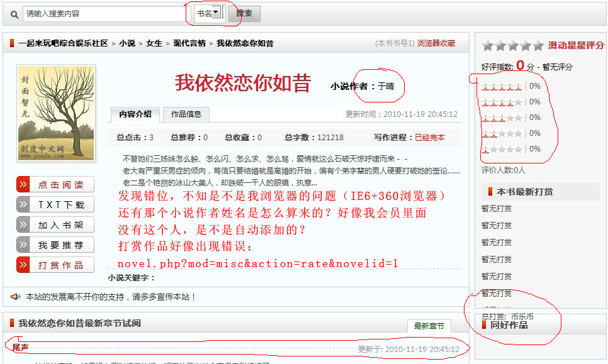The width and height of the screenshot is (608, 364).
Task: Click the 点击阅读 red arrow icon
Action: click(x=23, y=184)
